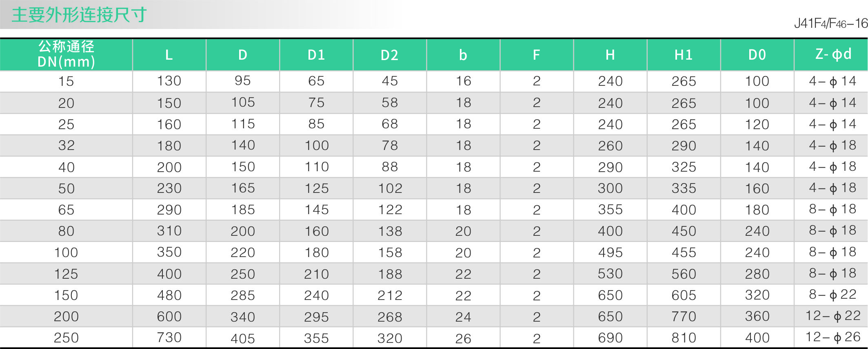Select the D1 column header
The image size is (868, 349).
316,55
